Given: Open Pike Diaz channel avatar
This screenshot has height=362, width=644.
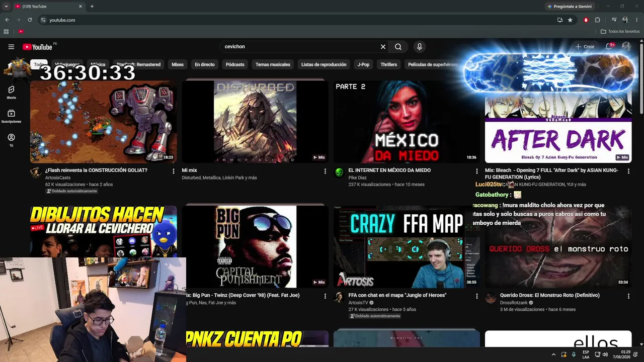Looking at the screenshot, I should (x=339, y=172).
